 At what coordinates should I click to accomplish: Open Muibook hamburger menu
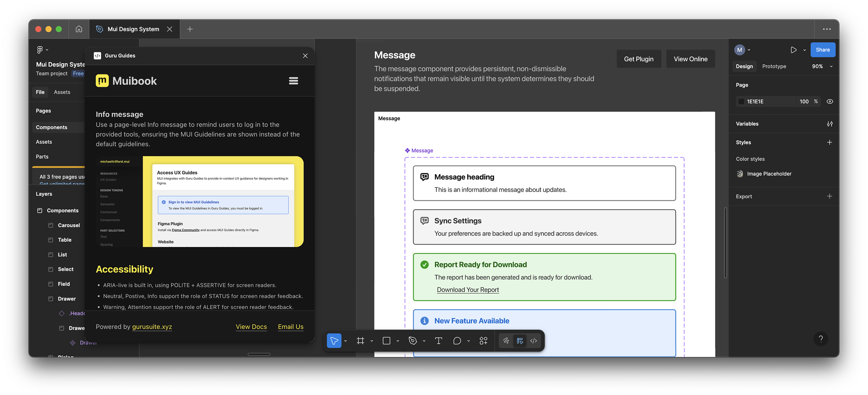[293, 81]
